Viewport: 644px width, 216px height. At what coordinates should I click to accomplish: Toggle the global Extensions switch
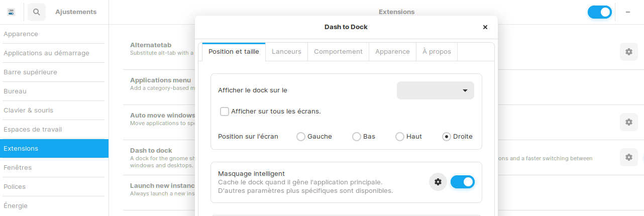click(599, 12)
